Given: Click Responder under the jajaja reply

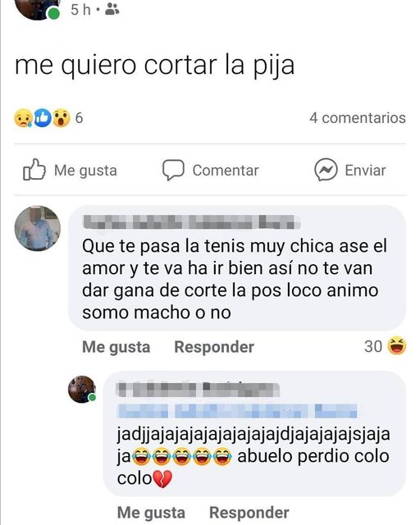Looking at the screenshot, I should (249, 513).
